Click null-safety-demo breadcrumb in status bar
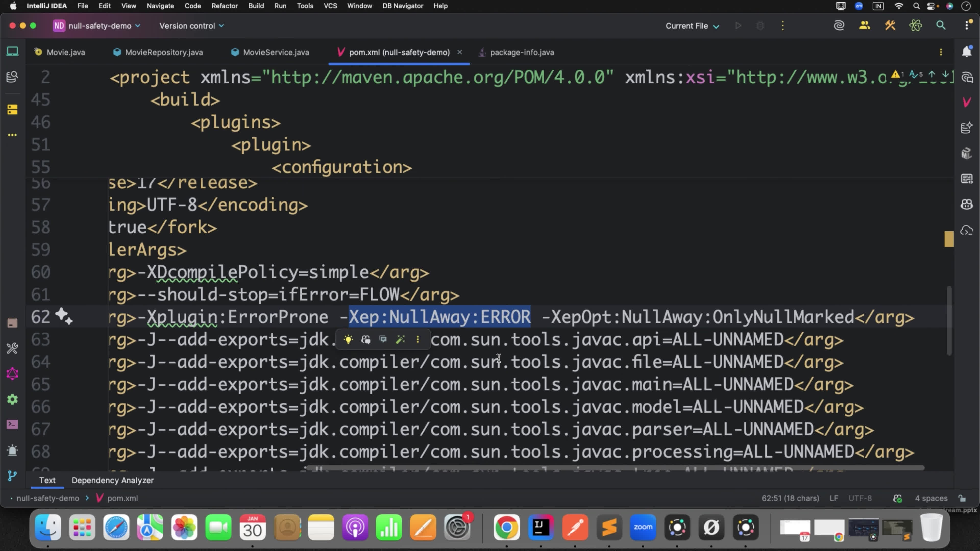Screen dimensions: 980x551 pos(48,498)
